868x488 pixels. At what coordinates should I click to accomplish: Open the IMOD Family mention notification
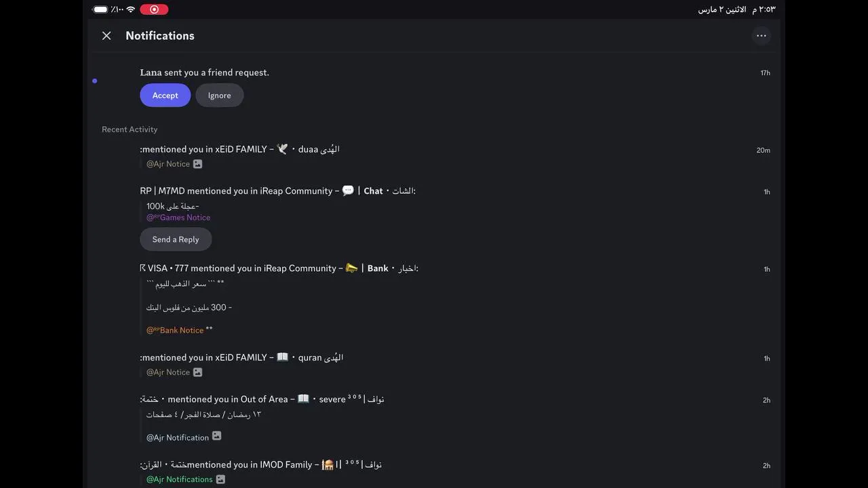pyautogui.click(x=261, y=465)
